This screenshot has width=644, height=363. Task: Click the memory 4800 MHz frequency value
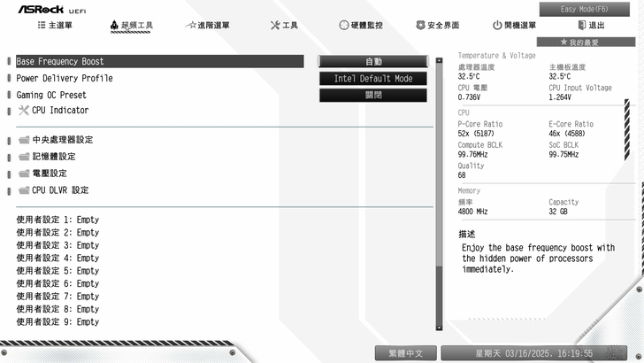pyautogui.click(x=472, y=212)
